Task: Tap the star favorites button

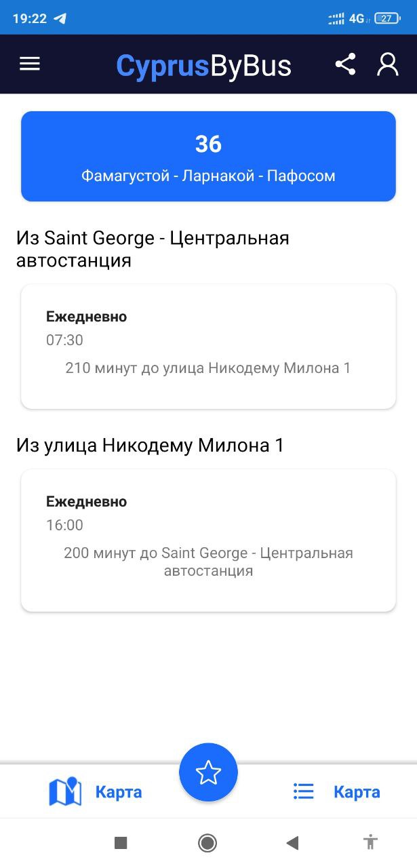Action: 208,772
